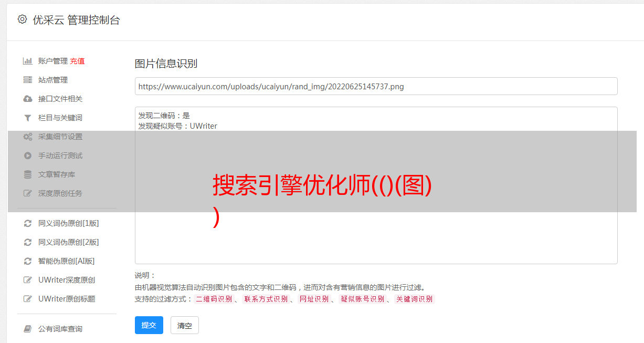This screenshot has height=343, width=644.
Task: Go to the UWriter深度原创 menu label
Action: point(67,280)
